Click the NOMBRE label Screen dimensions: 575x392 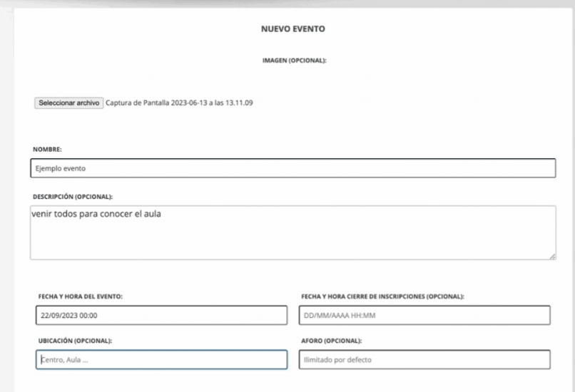click(47, 150)
